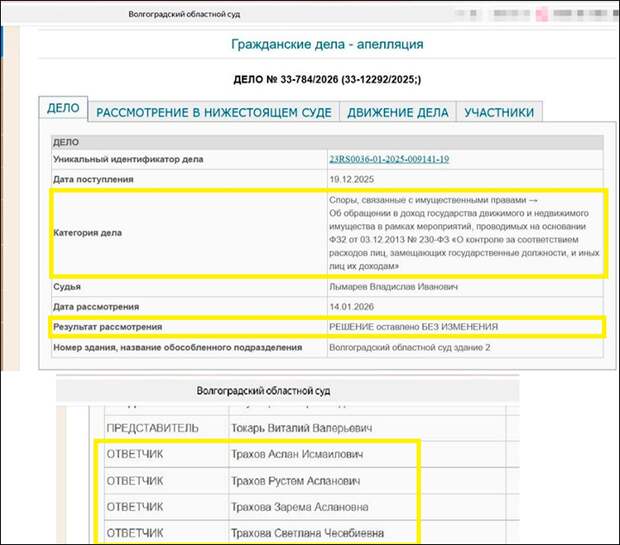Select defendant Трахов Рустем Асланович
This screenshot has height=545, width=620.
point(295,481)
